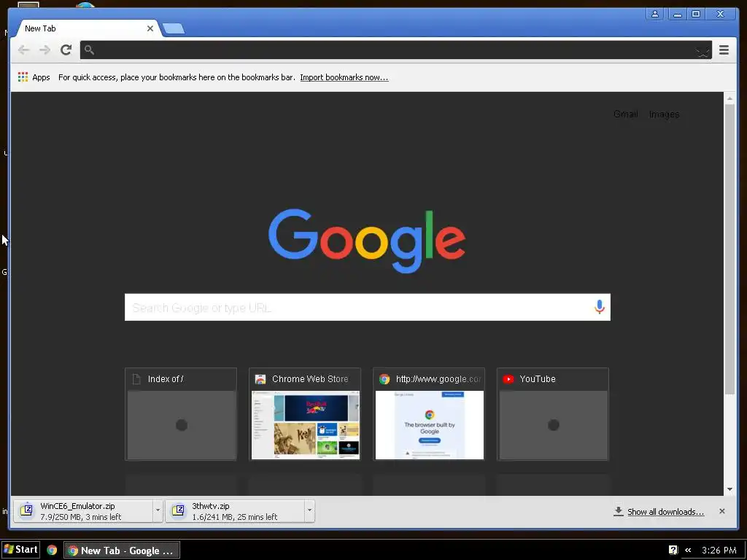This screenshot has width=747, height=560.
Task: Go forward with the forward arrow
Action: click(x=44, y=50)
